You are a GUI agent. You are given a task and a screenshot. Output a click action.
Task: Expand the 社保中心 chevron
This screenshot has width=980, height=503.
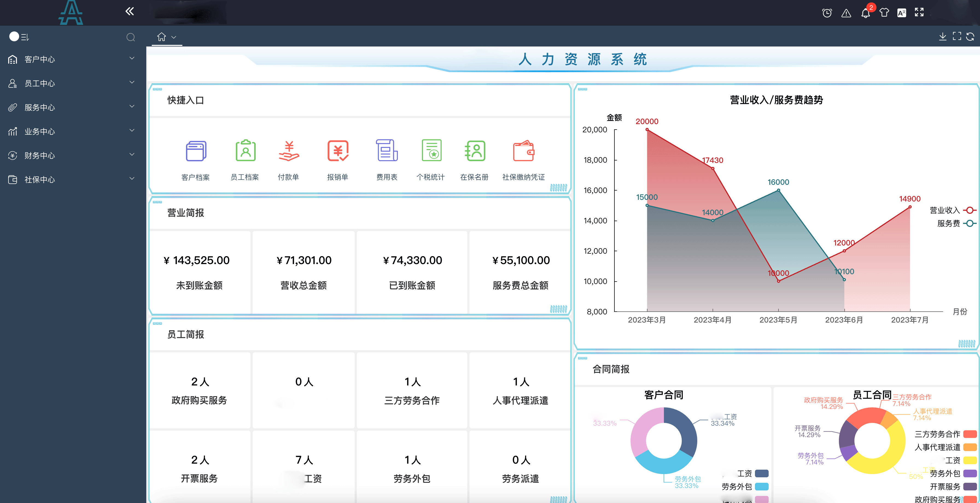click(x=132, y=178)
